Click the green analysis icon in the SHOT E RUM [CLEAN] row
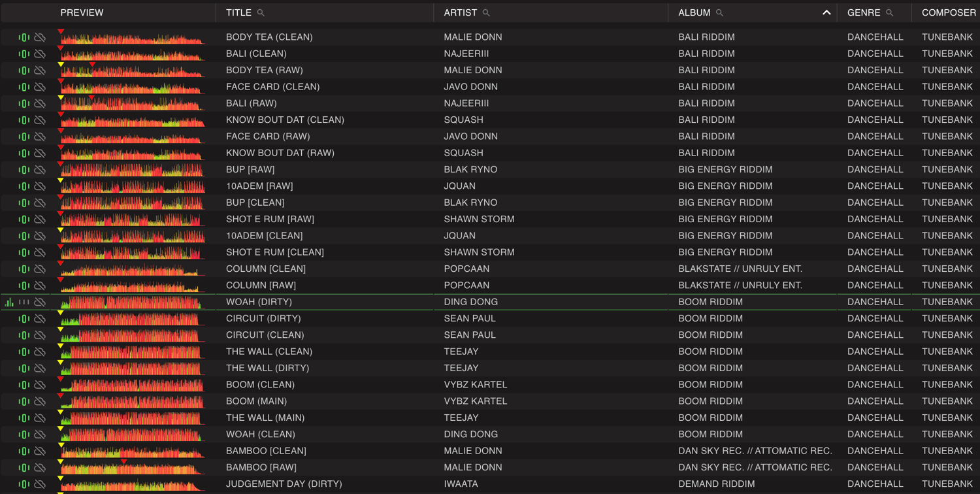This screenshot has height=494, width=980. click(24, 252)
